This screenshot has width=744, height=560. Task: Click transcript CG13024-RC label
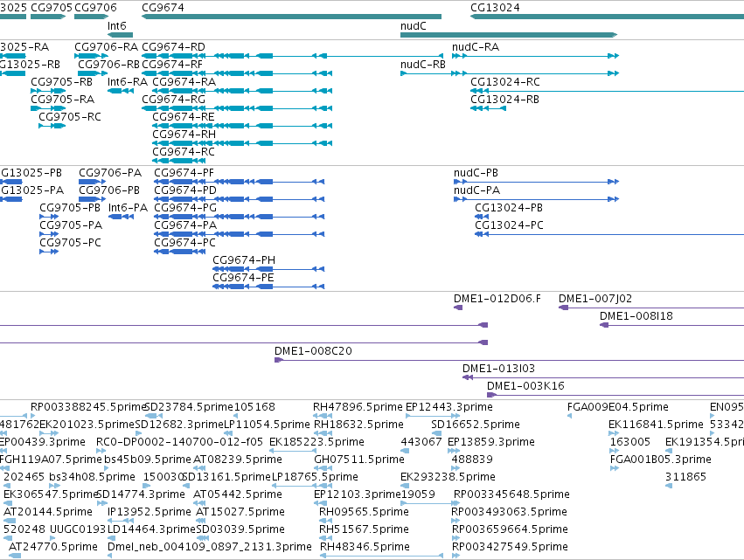[504, 82]
